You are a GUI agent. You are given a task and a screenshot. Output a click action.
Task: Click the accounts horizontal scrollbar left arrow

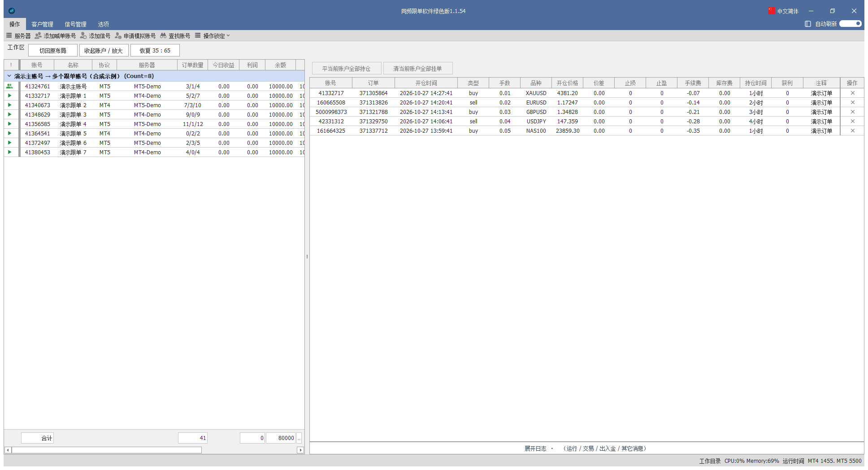click(x=8, y=450)
